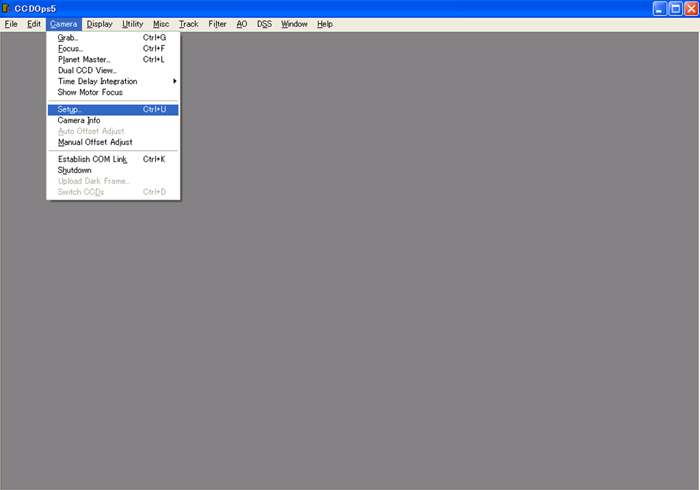This screenshot has width=700, height=490.
Task: Open the DSS menu
Action: pos(264,24)
